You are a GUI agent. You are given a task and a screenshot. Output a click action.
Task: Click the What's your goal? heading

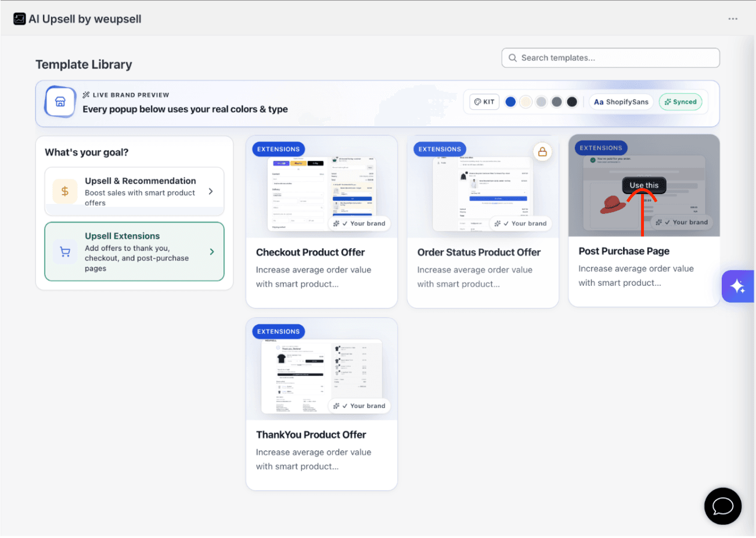click(87, 152)
